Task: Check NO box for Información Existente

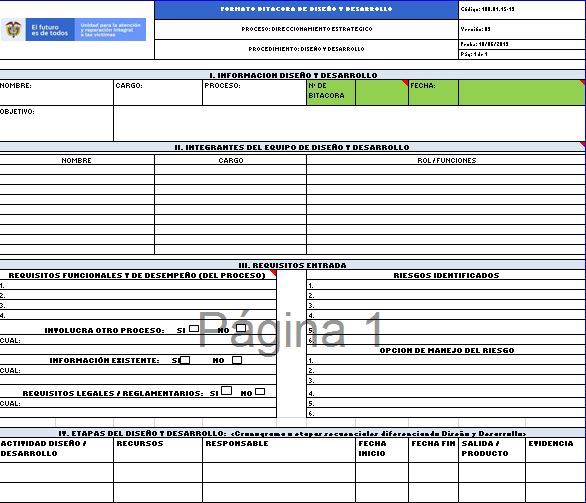Action: (237, 360)
